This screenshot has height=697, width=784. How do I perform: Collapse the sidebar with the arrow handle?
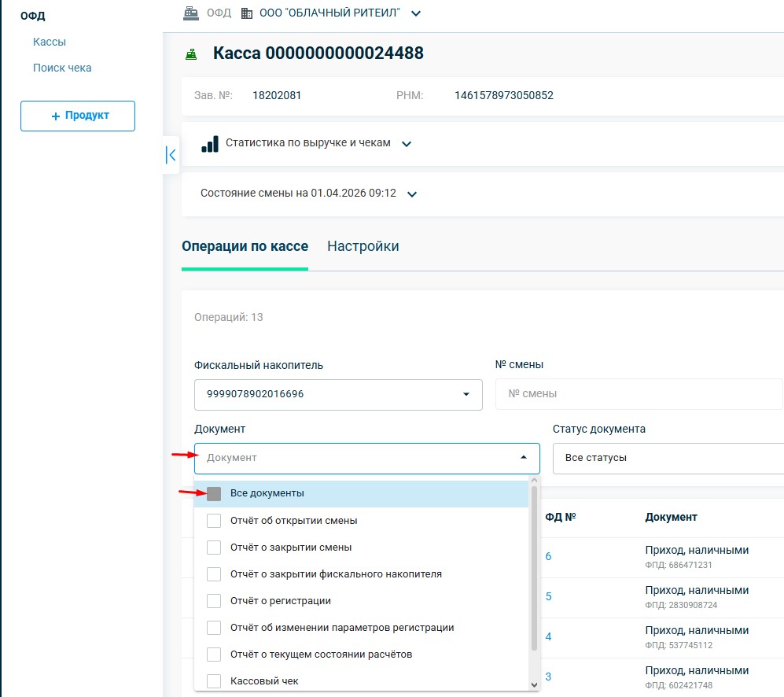click(x=171, y=155)
